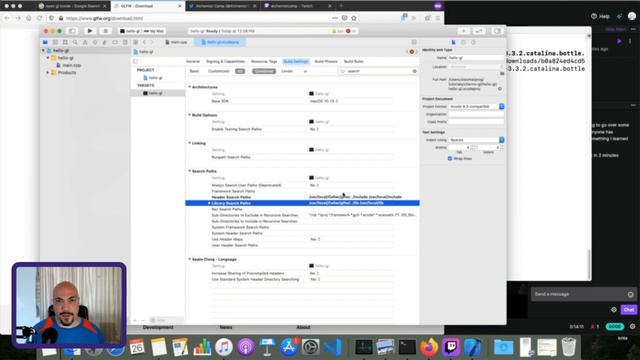Open Firefox from the Dock
This screenshot has width=640, height=360.
(x=429, y=347)
